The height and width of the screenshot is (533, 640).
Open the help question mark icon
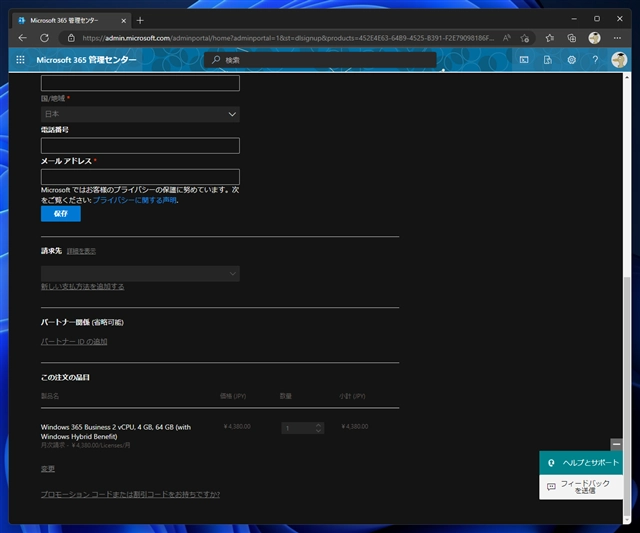(x=595, y=60)
